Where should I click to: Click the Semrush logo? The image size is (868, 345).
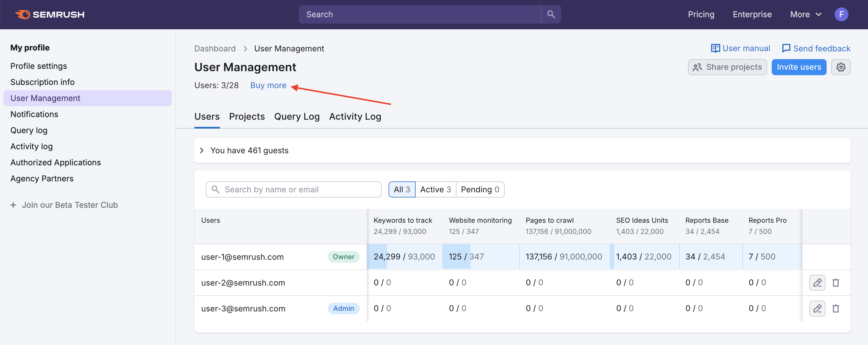50,14
